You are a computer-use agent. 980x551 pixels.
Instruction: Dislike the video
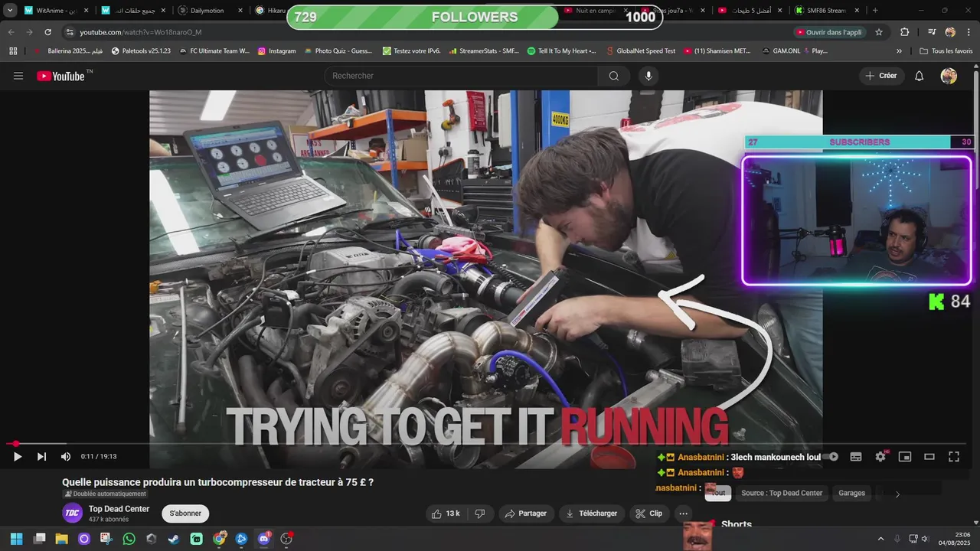480,514
